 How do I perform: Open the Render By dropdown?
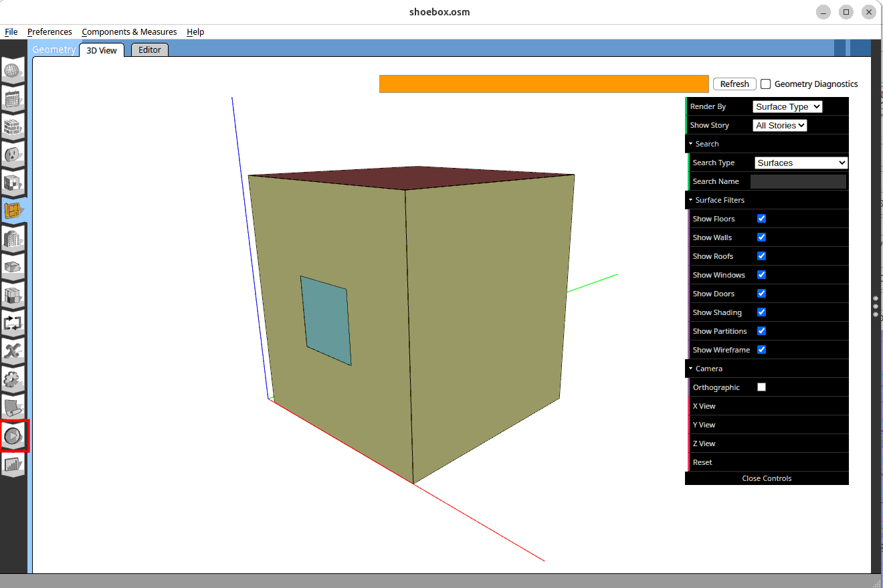(787, 107)
